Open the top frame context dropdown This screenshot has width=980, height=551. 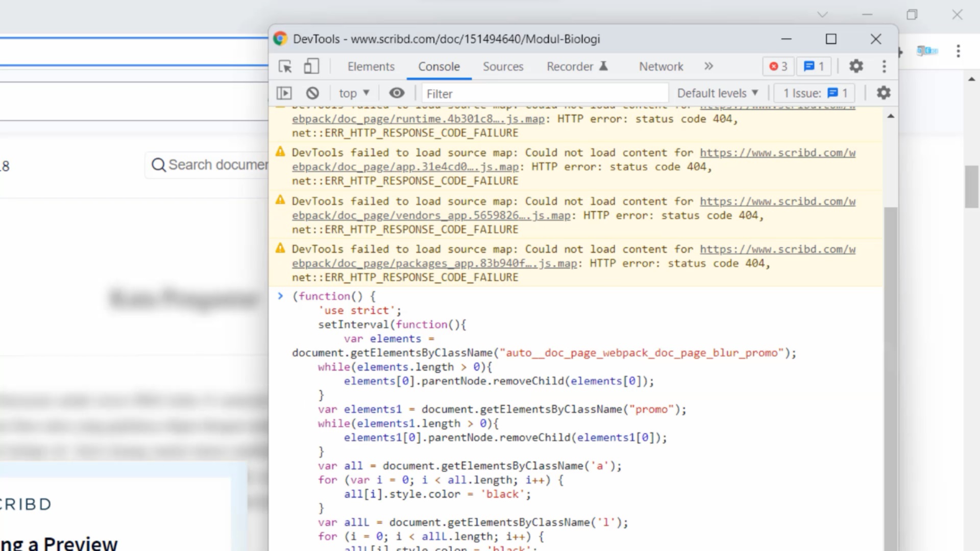pos(354,92)
